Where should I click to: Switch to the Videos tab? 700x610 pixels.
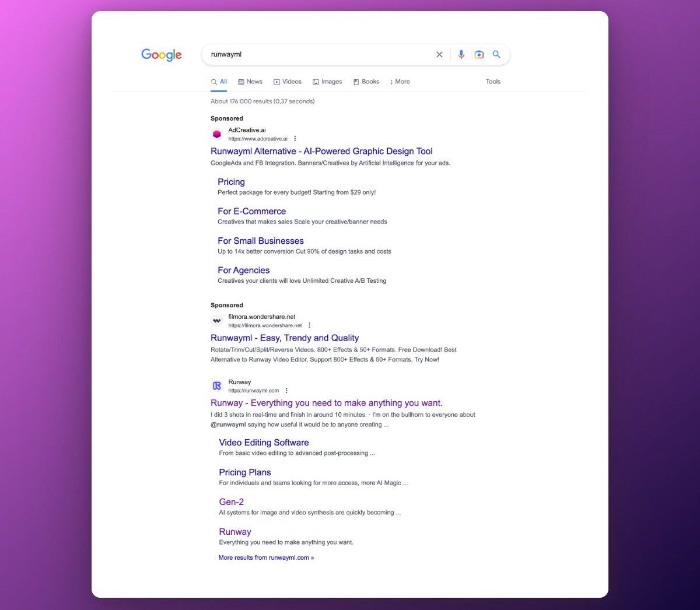click(288, 82)
